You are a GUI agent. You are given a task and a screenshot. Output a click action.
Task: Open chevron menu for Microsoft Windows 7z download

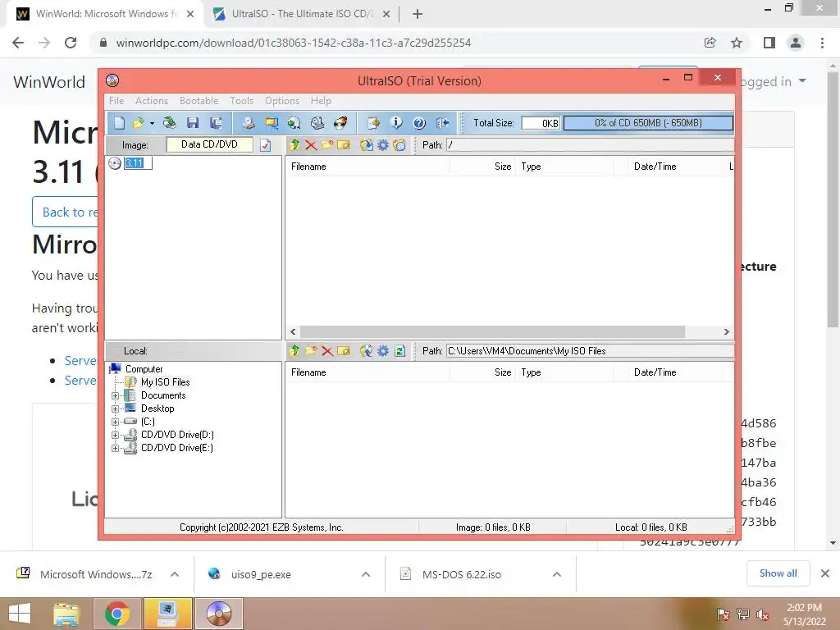(x=175, y=574)
